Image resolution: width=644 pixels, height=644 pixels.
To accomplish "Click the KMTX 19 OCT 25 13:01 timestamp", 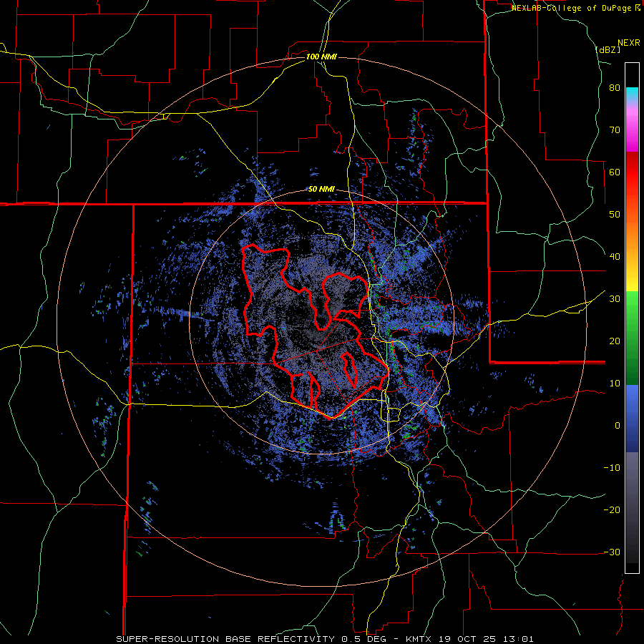I will [x=470, y=639].
